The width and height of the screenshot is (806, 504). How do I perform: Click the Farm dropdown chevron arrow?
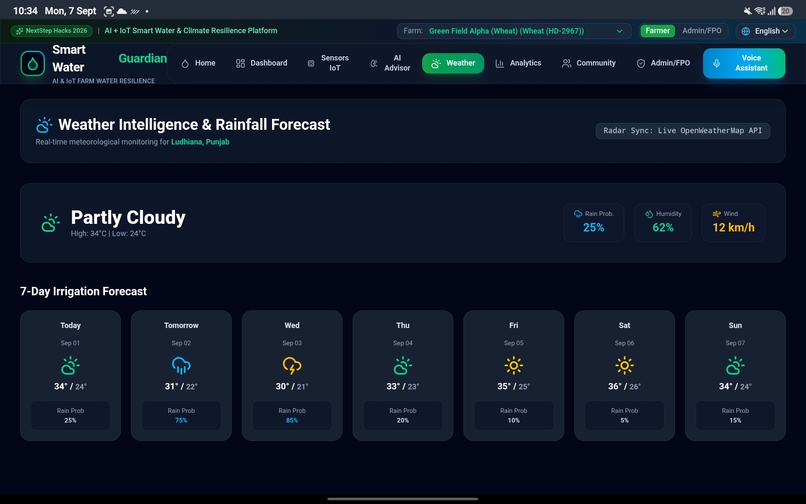point(619,31)
